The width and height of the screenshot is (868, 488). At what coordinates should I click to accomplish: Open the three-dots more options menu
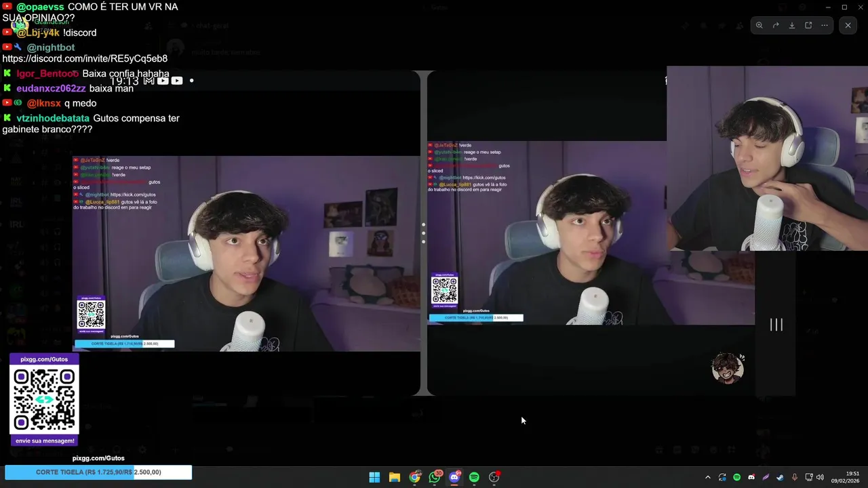coord(825,25)
